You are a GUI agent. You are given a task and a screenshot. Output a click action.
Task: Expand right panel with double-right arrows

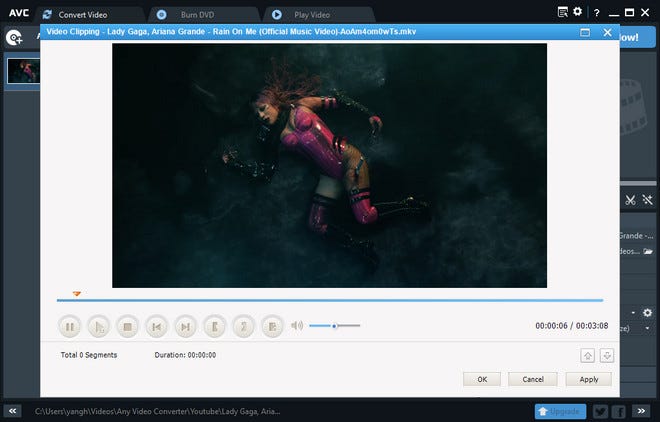(641, 411)
